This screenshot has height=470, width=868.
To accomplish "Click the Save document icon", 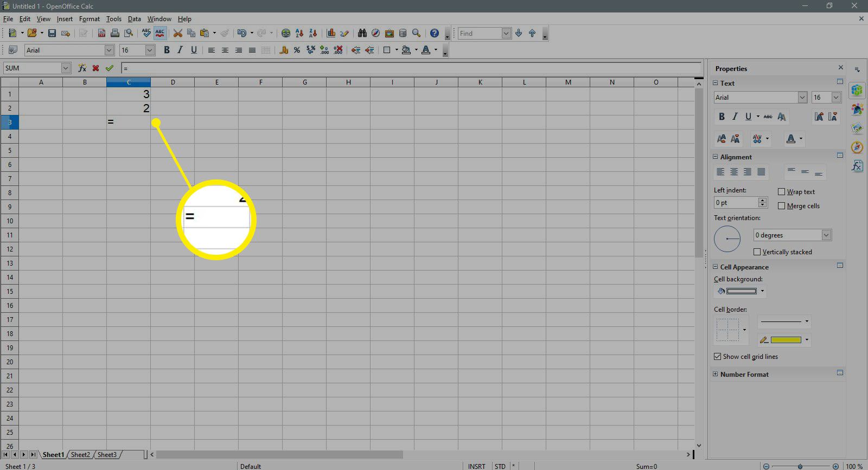I will pyautogui.click(x=52, y=33).
